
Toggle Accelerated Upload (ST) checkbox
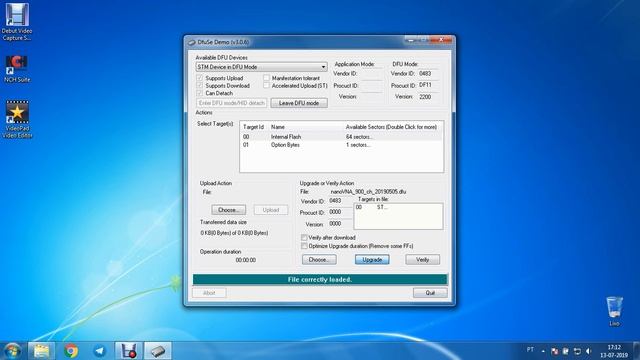(x=266, y=85)
